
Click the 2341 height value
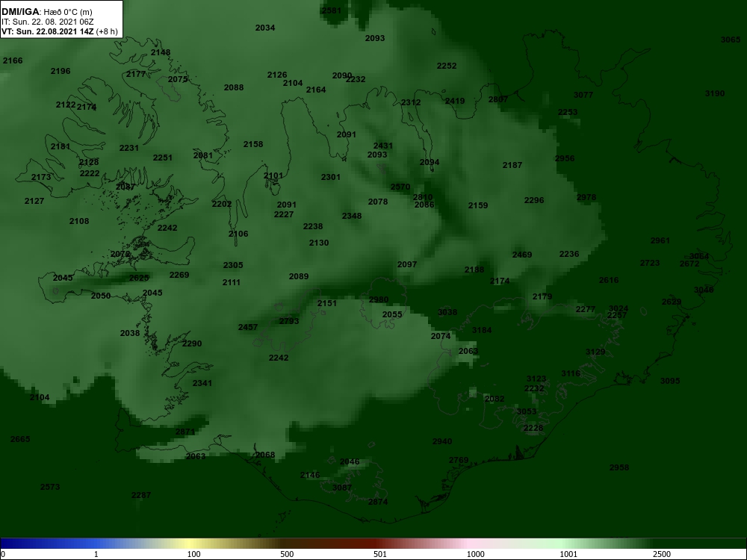pos(202,383)
